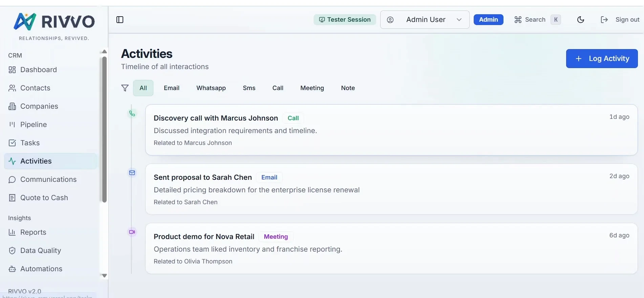Click Related to Olivia Thompson
Viewport: 644px width, 298px height.
click(193, 261)
